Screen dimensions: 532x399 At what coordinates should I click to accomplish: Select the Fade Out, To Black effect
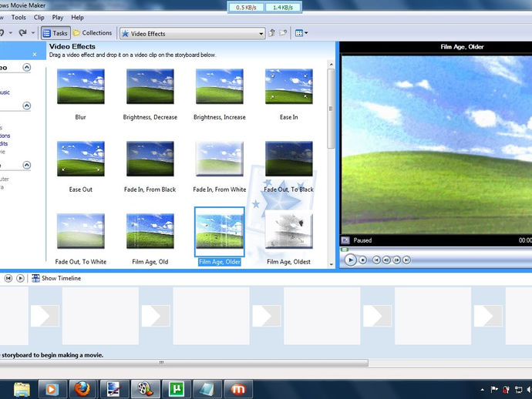(x=288, y=159)
